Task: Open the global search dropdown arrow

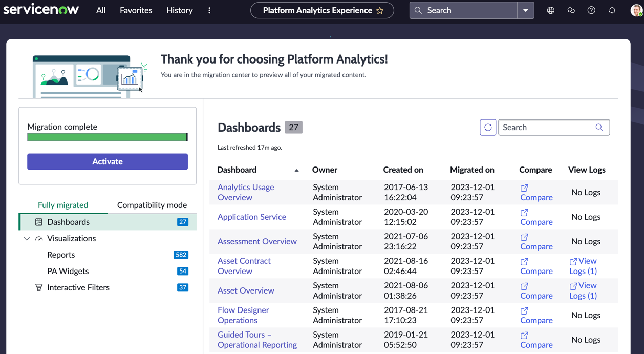Action: point(526,10)
